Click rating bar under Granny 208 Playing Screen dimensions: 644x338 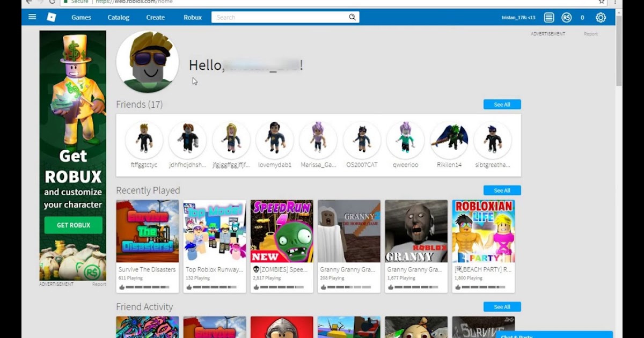[x=350, y=288]
